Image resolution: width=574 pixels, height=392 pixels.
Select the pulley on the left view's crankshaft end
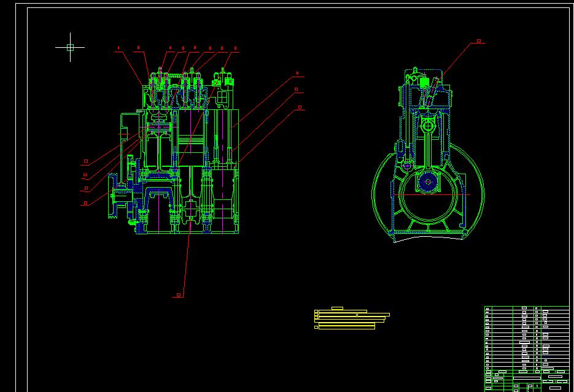pyautogui.click(x=113, y=196)
